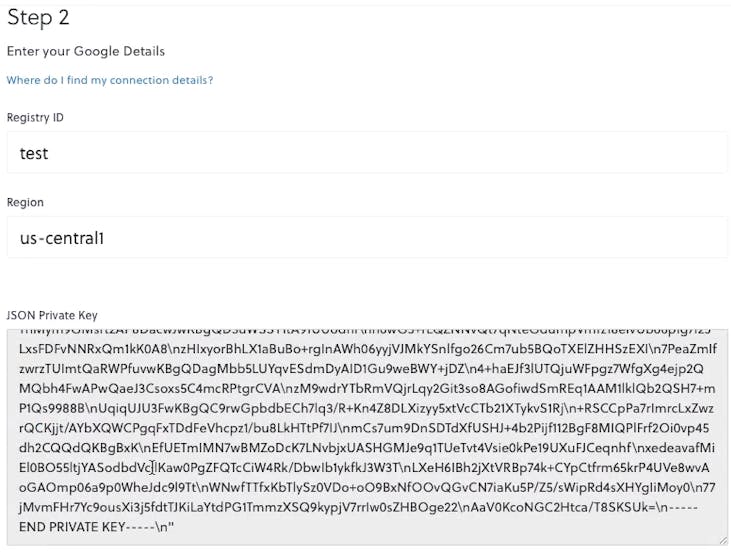
Task: Focus the Registry ID input field
Action: tap(367, 153)
